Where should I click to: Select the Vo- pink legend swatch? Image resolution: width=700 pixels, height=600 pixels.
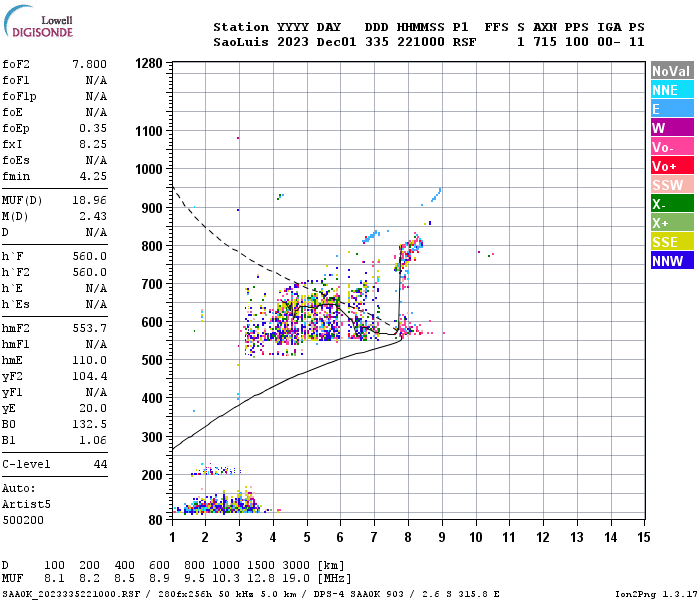click(672, 147)
